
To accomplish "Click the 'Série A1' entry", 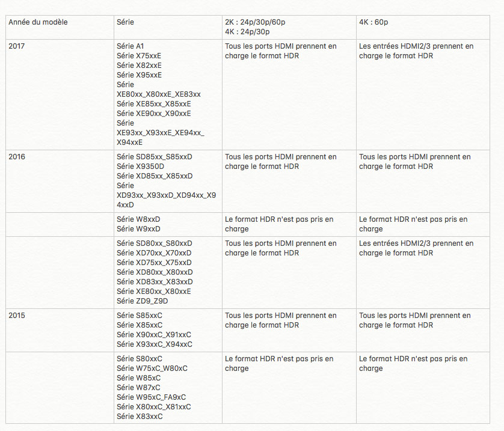I will [x=131, y=46].
